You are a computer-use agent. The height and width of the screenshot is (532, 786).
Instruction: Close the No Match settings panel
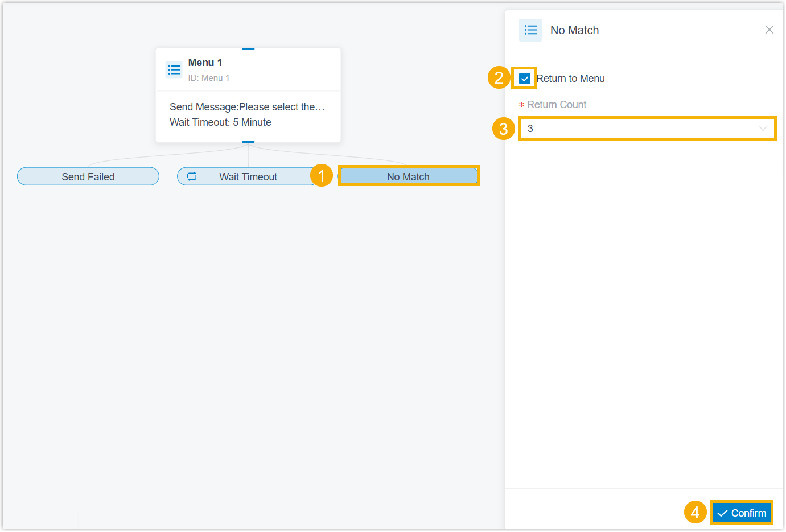(x=769, y=30)
